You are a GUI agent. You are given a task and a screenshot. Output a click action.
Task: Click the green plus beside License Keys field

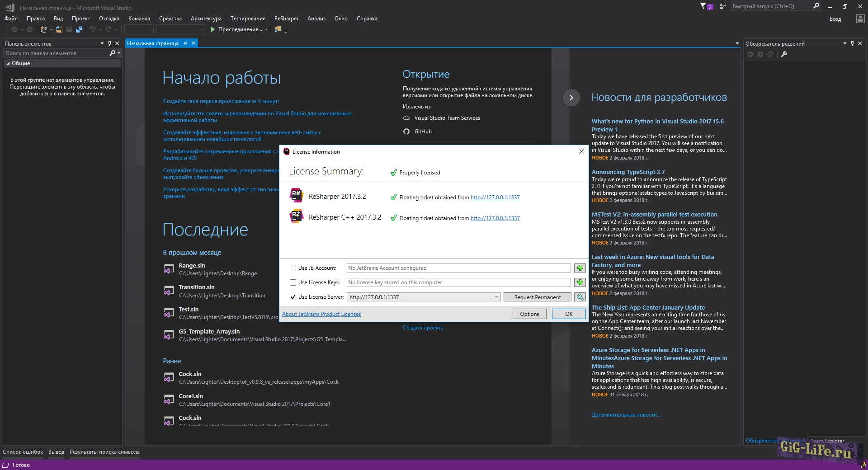[x=580, y=282]
